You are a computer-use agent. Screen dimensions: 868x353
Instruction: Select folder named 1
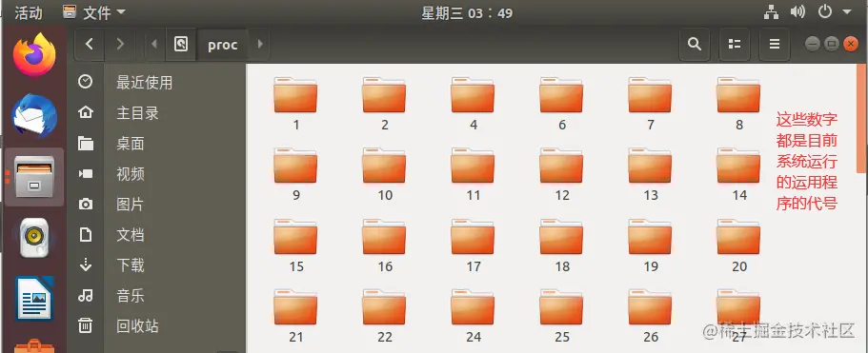pos(295,104)
